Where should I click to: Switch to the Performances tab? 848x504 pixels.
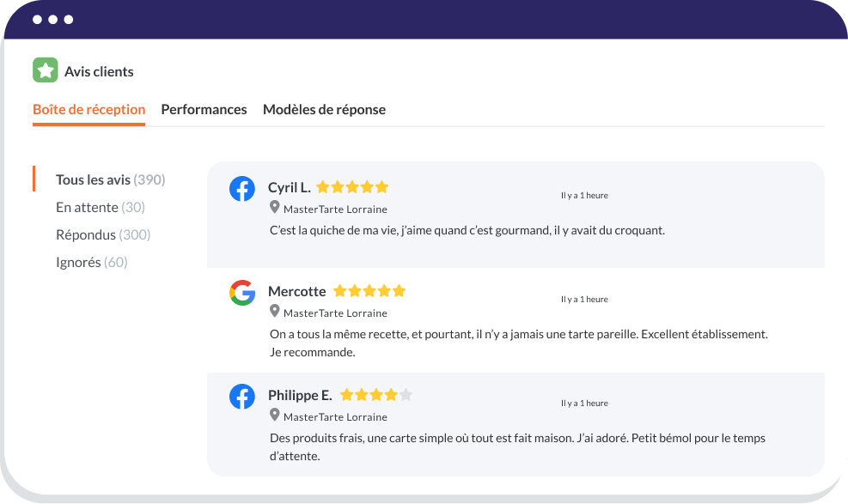(x=204, y=110)
